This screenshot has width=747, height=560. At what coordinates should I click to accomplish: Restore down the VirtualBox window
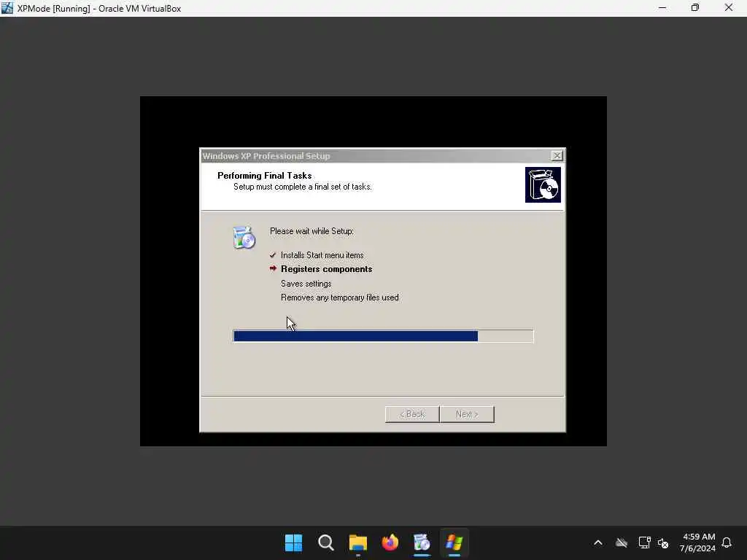(x=695, y=8)
